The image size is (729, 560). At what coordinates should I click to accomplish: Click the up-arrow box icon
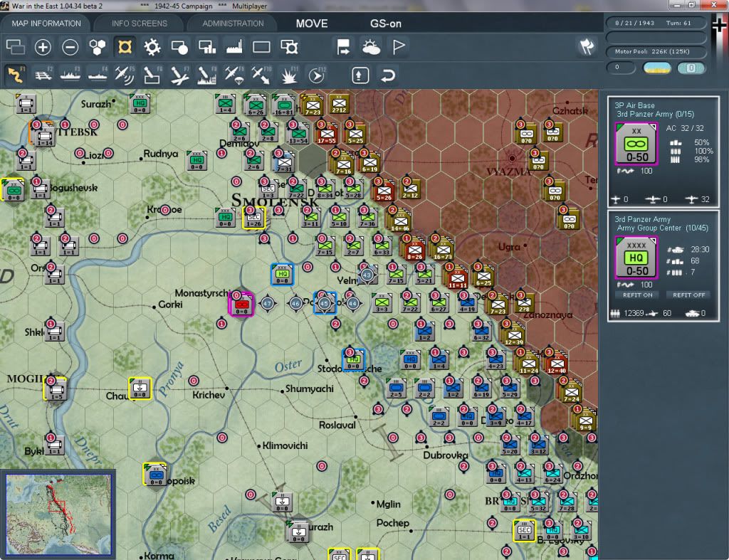[360, 75]
